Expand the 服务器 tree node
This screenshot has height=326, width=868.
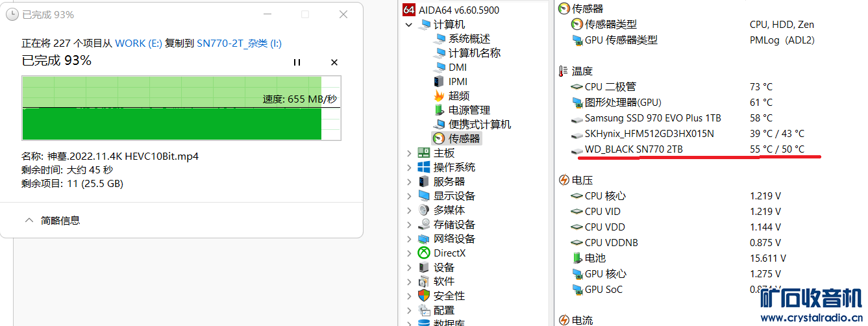pos(408,182)
